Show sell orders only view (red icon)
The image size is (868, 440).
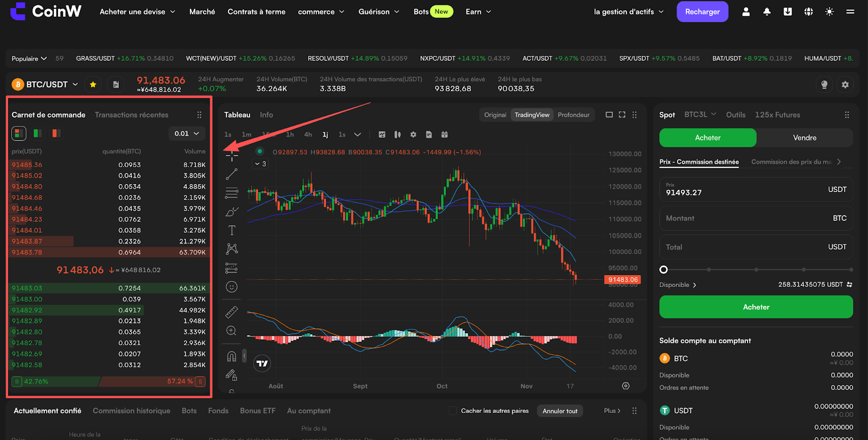(55, 133)
